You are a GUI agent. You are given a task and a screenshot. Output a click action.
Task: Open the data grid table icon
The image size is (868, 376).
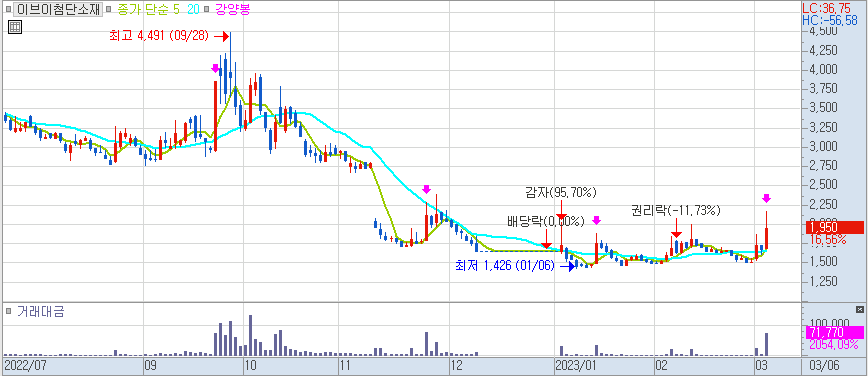16,27
